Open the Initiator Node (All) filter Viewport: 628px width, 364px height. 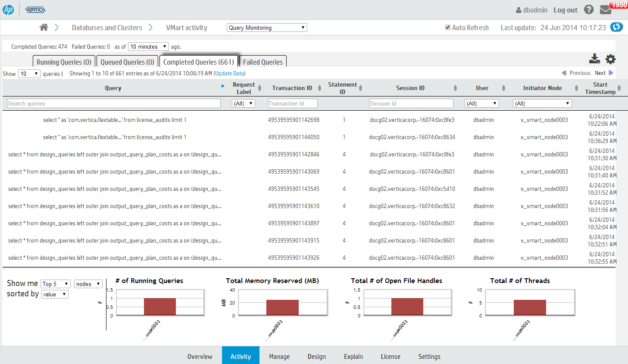[542, 103]
